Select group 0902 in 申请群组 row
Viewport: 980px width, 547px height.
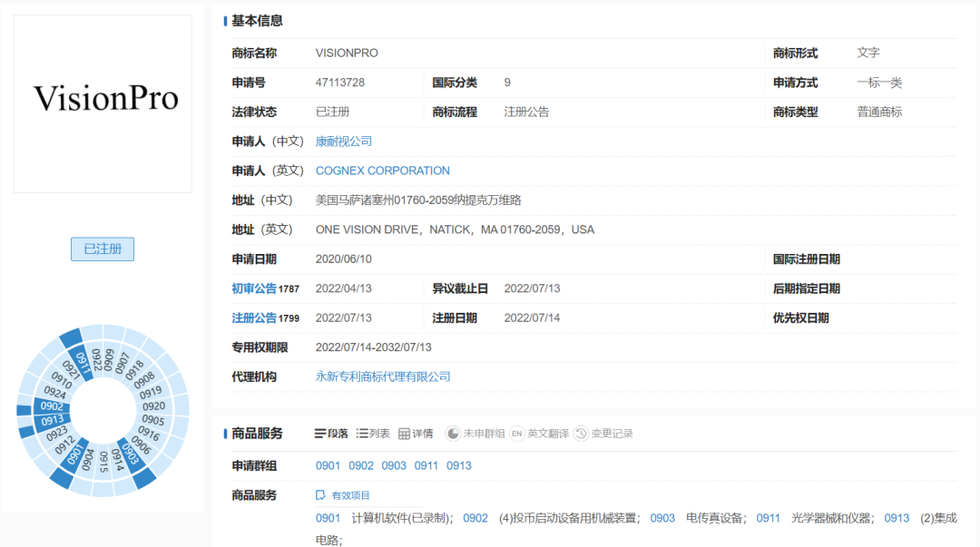[x=360, y=465]
